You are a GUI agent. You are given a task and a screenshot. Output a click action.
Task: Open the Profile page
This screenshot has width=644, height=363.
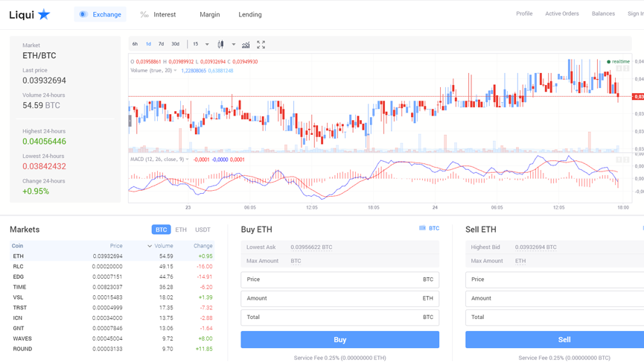coord(524,13)
